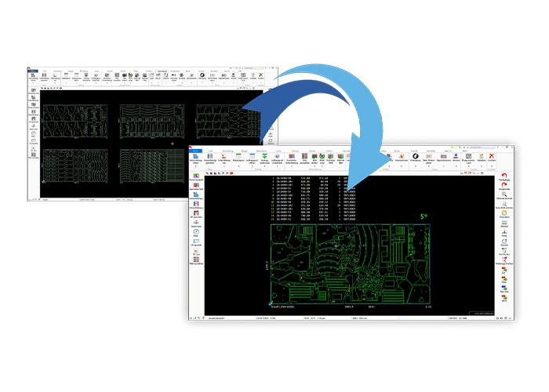
Task: Expand dropdown arrow under black circle ribbon button
Action: click(415, 166)
